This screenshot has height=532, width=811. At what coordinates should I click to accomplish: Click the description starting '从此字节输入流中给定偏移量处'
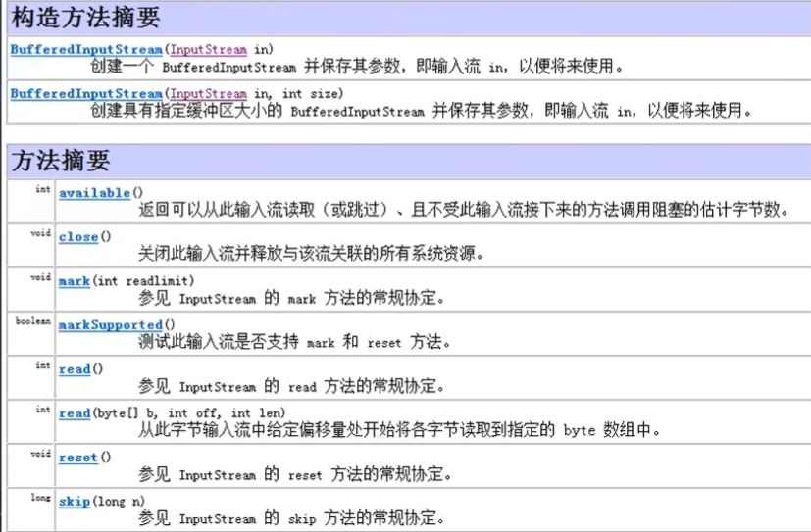(399, 430)
